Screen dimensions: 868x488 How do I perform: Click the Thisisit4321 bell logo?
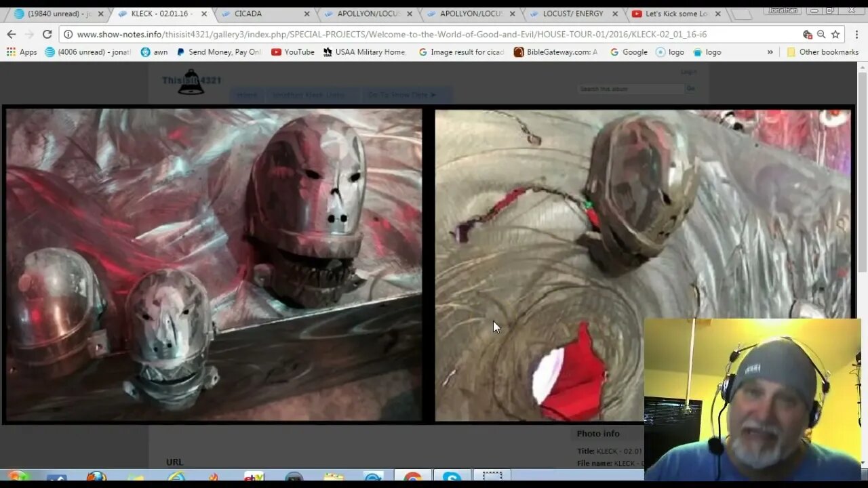click(191, 83)
